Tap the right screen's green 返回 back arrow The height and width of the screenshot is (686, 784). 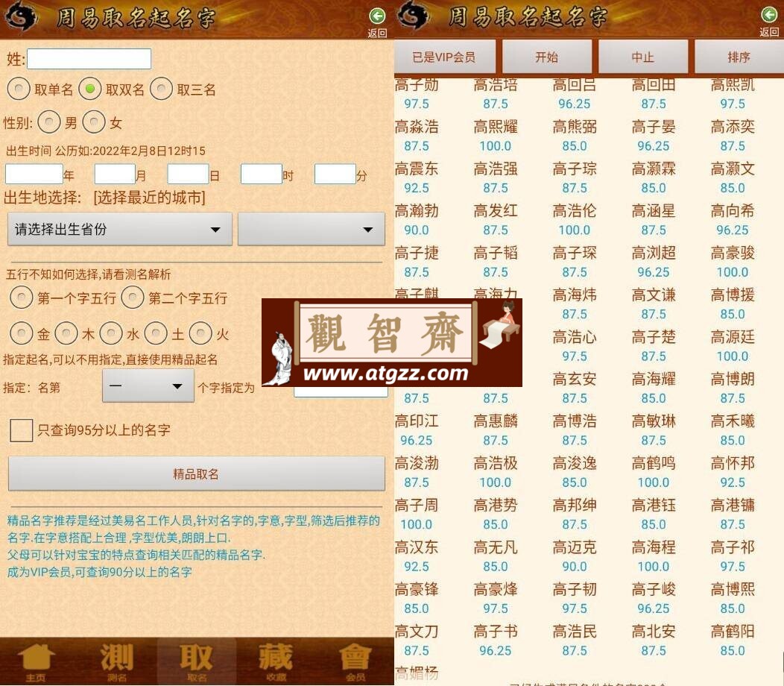coord(769,16)
